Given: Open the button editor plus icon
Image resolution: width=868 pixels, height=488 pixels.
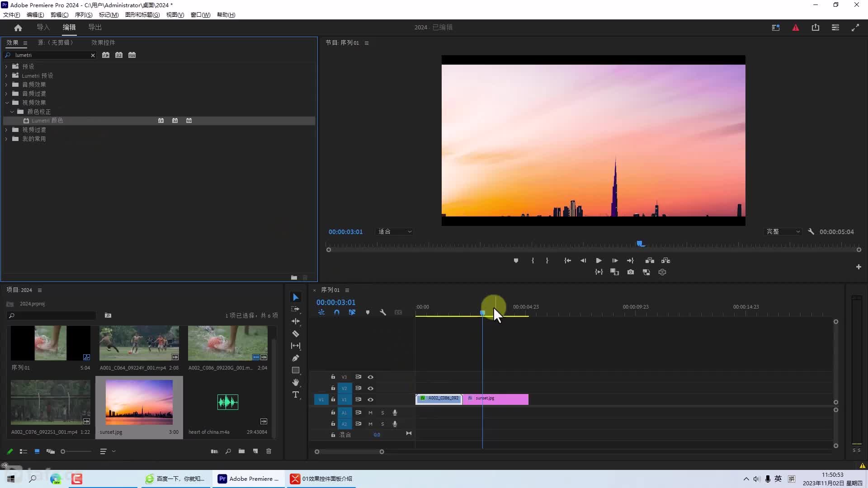Looking at the screenshot, I should click(x=859, y=267).
